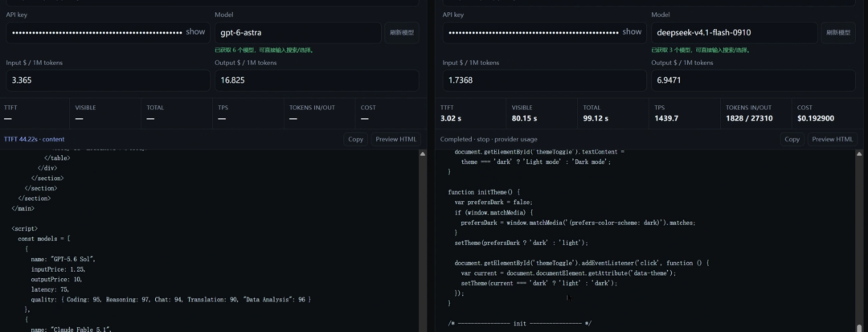Click input price field showing 3.365
Screen dimensions: 868x332
108,80
